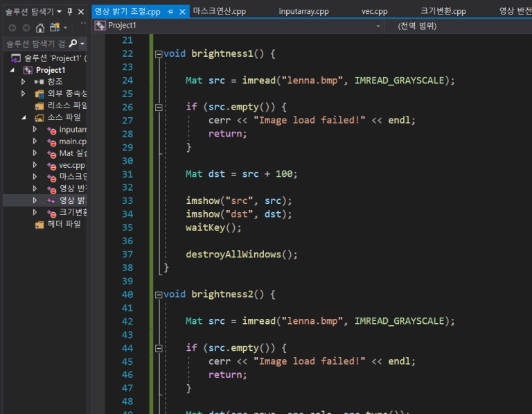Close the 영상 밝기 조절.cpp tab
The height and width of the screenshot is (414, 532).
coord(182,12)
